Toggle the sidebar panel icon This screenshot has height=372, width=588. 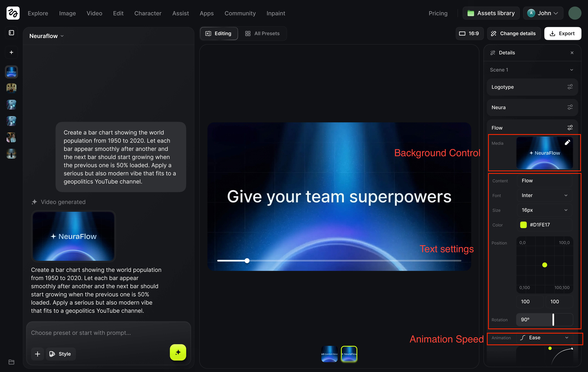pos(11,33)
